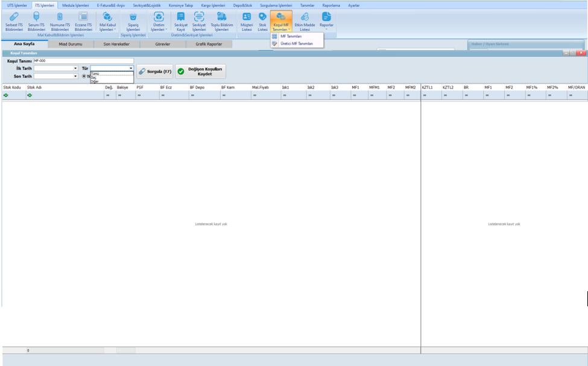Expand the İlk Tarih date dropdown
This screenshot has height=366, width=588.
pyautogui.click(x=75, y=69)
